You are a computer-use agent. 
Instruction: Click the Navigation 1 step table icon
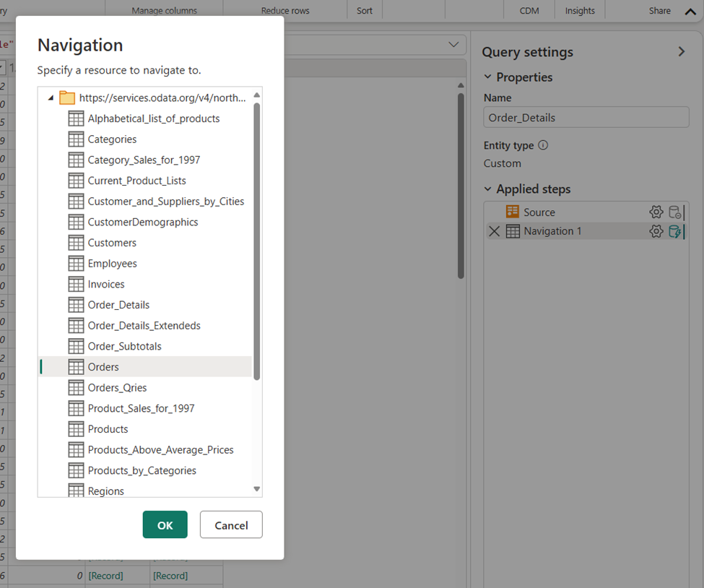pyautogui.click(x=512, y=231)
